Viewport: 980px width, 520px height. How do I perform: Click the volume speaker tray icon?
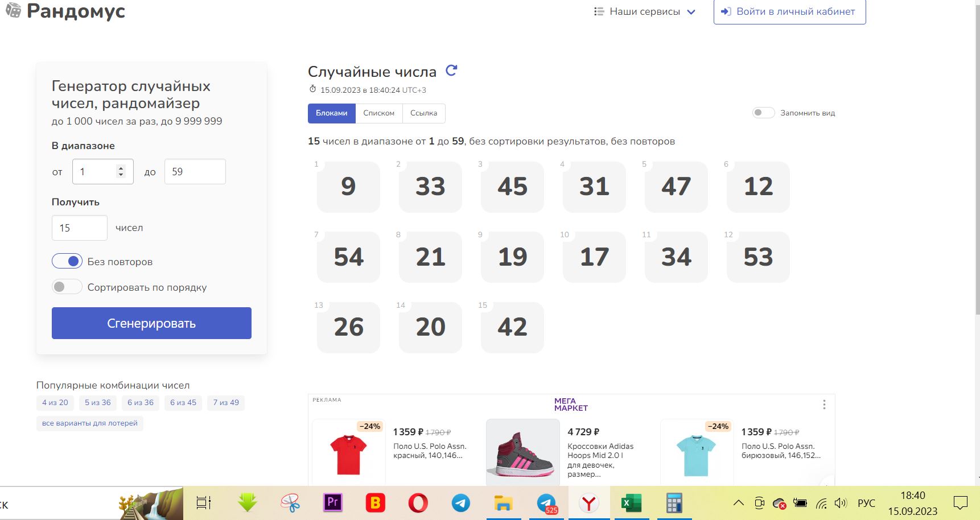pos(841,503)
